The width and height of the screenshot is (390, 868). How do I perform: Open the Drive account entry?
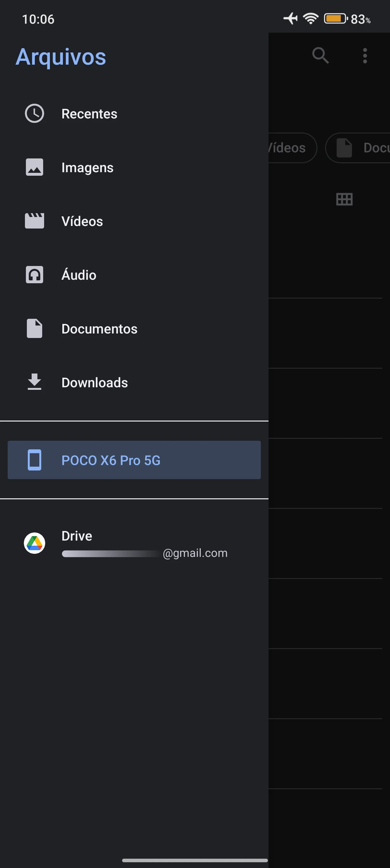pyautogui.click(x=134, y=543)
